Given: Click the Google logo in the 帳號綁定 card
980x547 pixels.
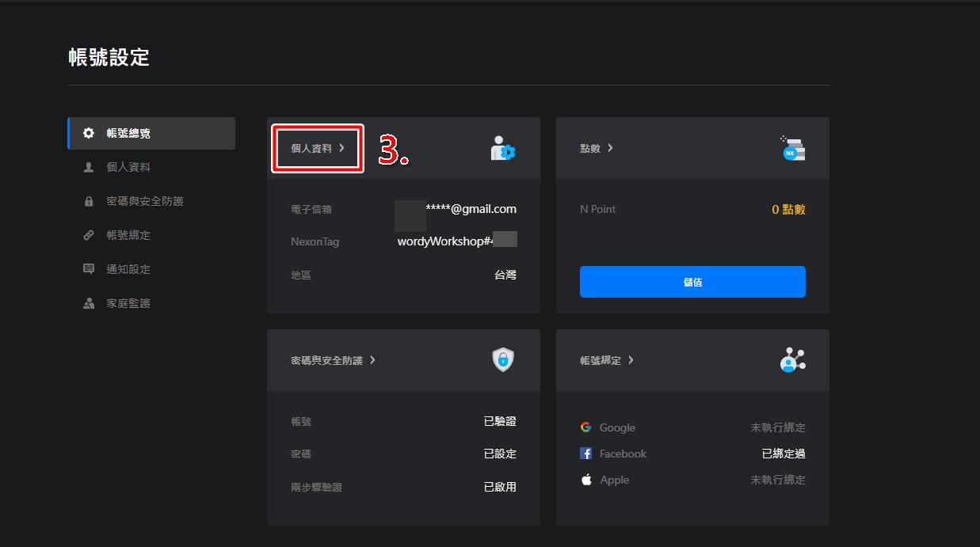Looking at the screenshot, I should [x=585, y=427].
